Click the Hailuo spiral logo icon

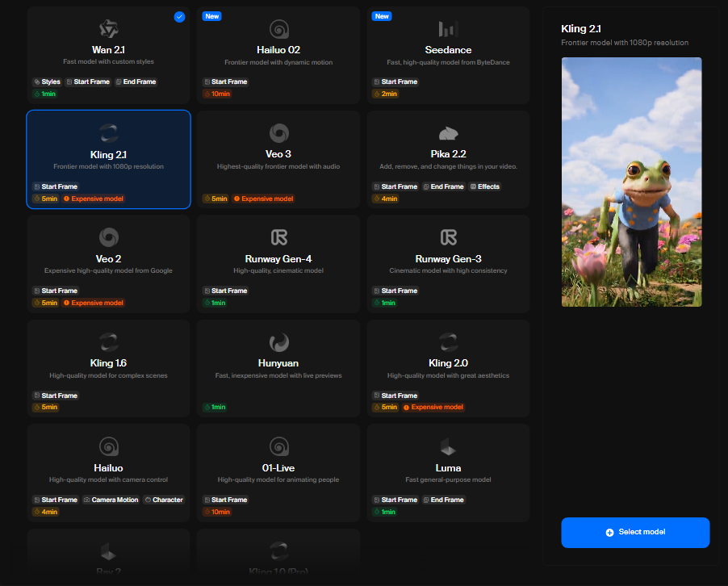click(109, 446)
